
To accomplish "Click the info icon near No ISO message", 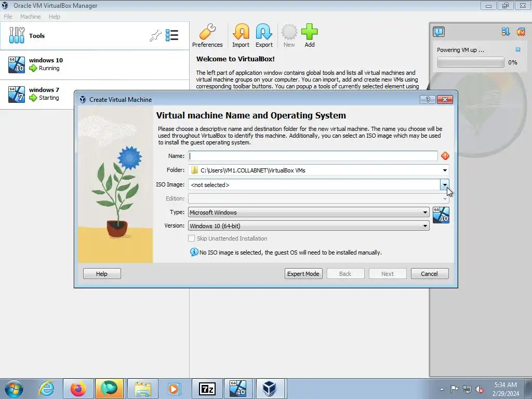I will [194, 252].
